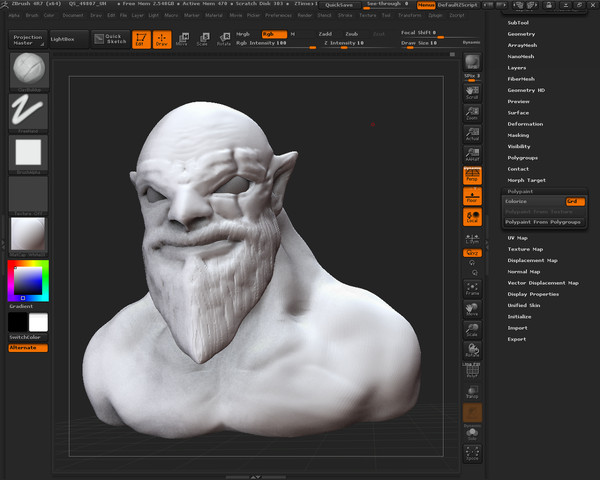Click the lock icon in title bar
Image resolution: width=600 pixels, height=480 pixels.
click(x=549, y=5)
